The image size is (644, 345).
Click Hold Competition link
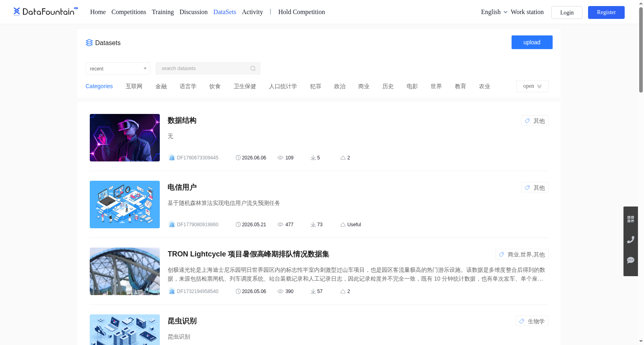[x=301, y=12]
